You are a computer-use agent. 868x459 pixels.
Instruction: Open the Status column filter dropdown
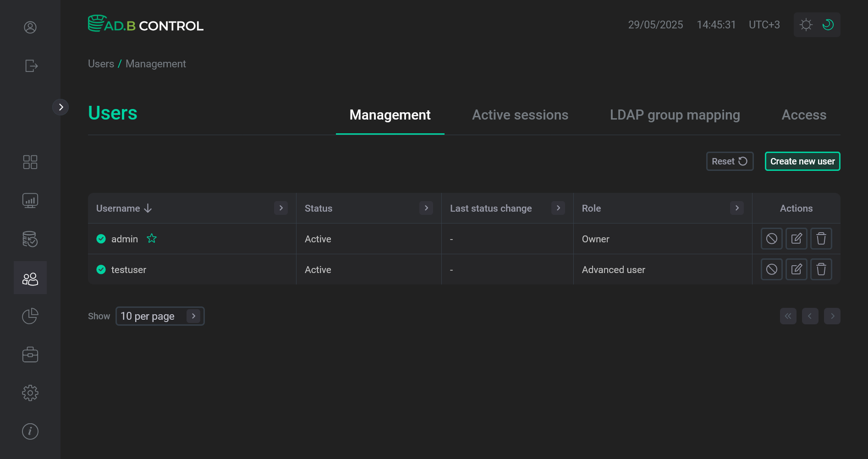[x=426, y=208]
